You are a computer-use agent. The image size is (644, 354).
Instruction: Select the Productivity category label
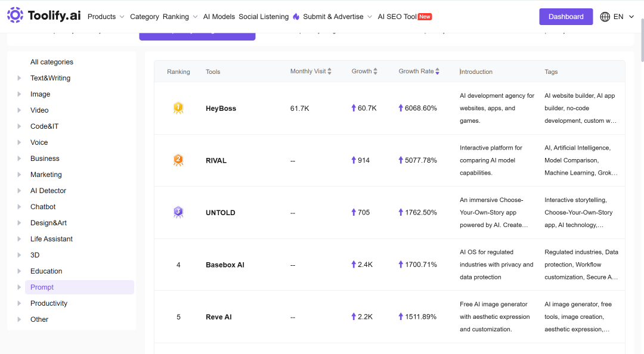tap(49, 303)
